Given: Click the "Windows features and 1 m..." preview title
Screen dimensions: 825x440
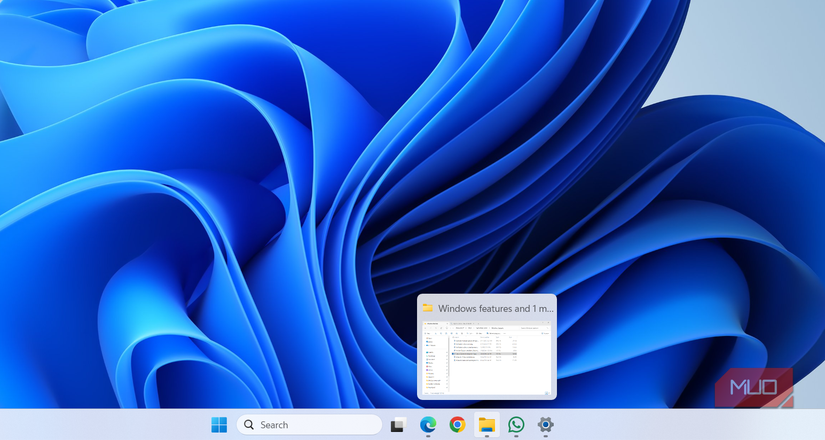Looking at the screenshot, I should (495, 308).
